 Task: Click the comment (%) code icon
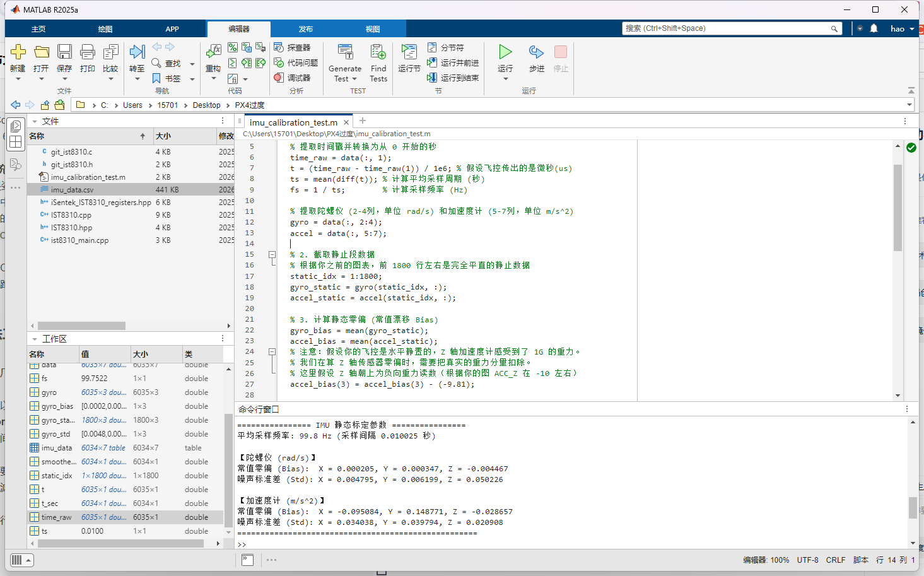tap(233, 47)
